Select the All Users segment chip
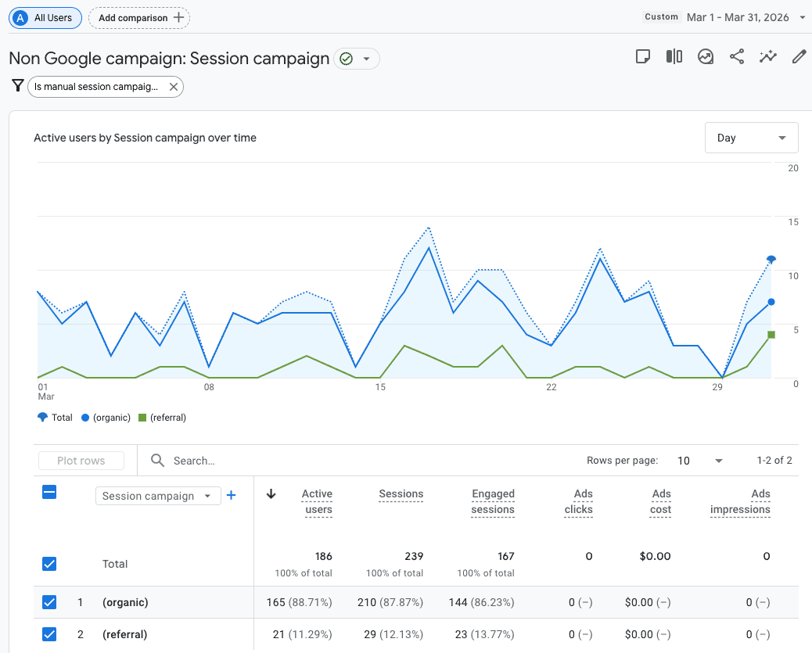This screenshot has height=653, width=812. [45, 17]
